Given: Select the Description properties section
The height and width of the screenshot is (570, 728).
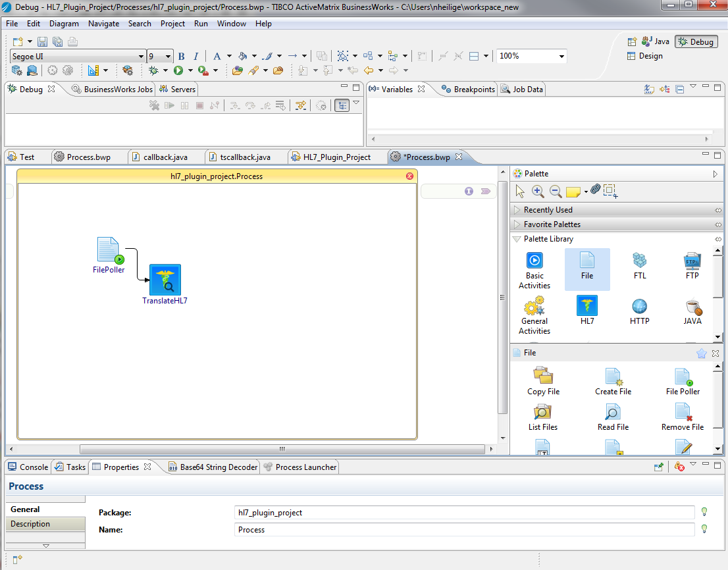Looking at the screenshot, I should pos(30,524).
